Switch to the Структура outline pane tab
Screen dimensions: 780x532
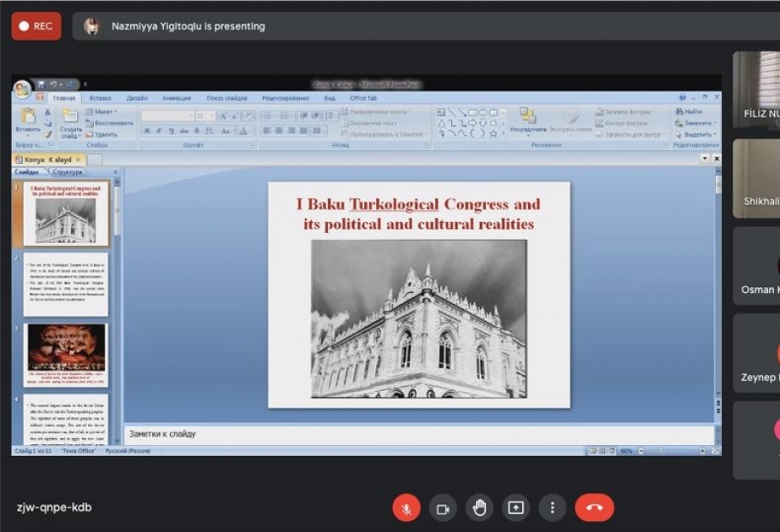(68, 172)
